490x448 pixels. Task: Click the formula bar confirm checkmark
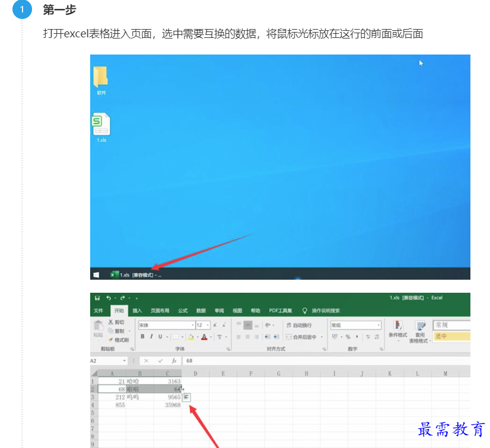point(160,361)
